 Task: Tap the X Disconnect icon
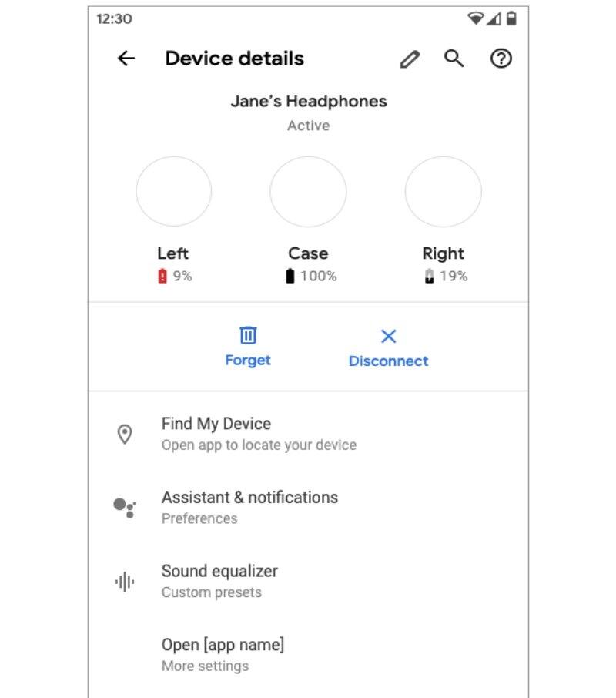click(388, 336)
